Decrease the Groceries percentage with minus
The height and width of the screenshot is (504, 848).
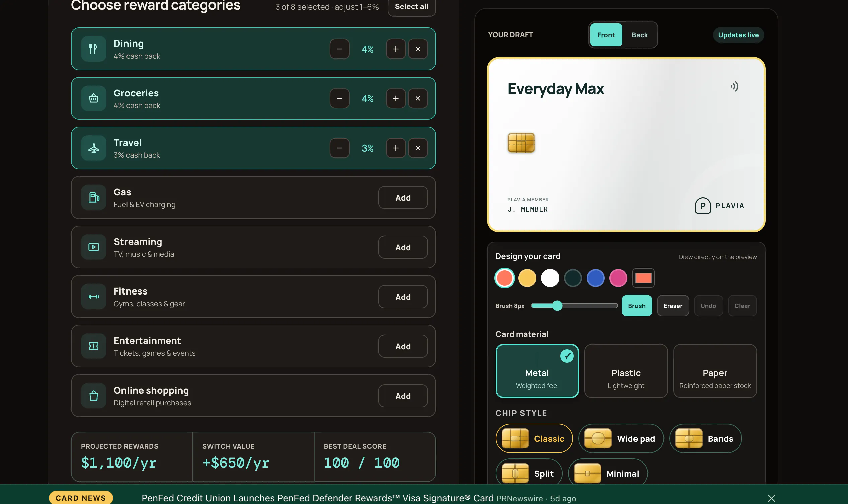tap(339, 98)
